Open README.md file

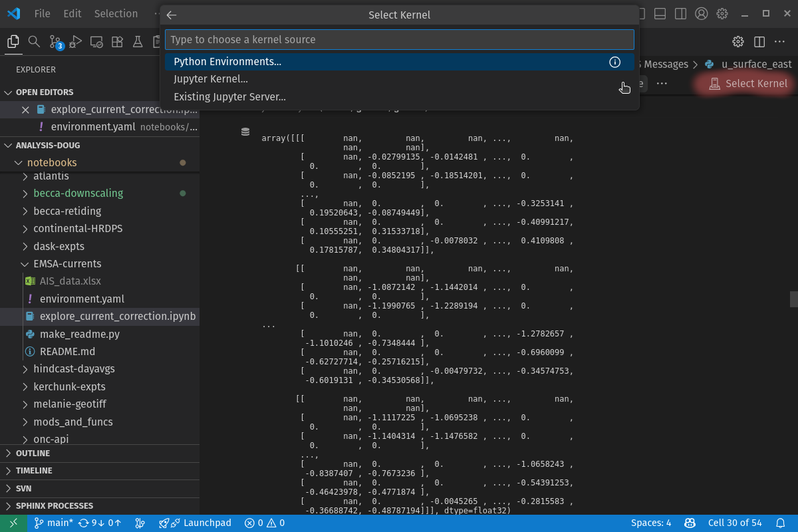click(x=67, y=352)
